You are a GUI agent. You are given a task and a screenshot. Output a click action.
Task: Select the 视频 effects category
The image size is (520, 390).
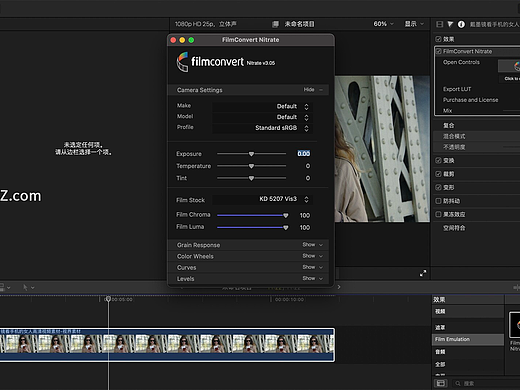468,311
